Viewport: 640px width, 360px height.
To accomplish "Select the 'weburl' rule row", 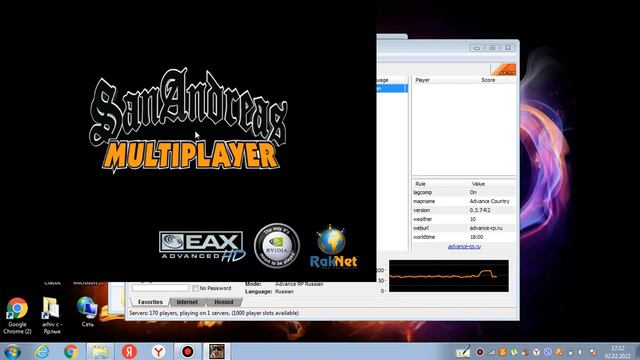I will click(x=464, y=228).
